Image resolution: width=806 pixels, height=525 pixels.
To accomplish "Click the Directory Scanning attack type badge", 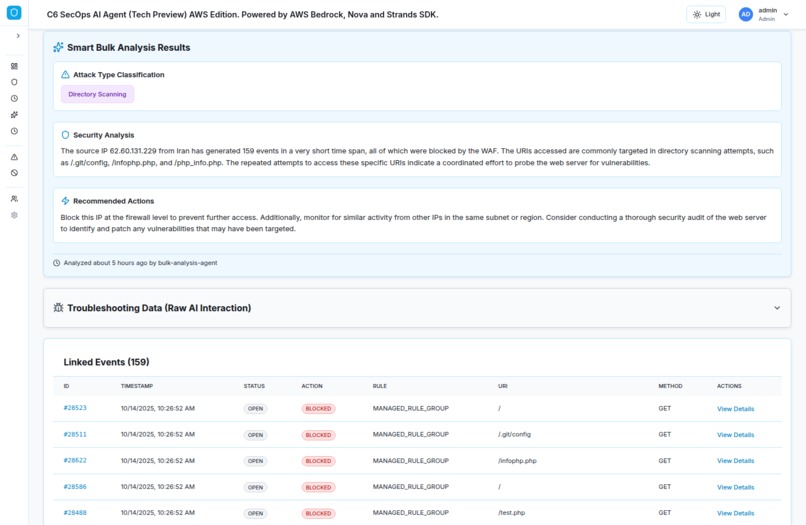I will click(x=97, y=94).
